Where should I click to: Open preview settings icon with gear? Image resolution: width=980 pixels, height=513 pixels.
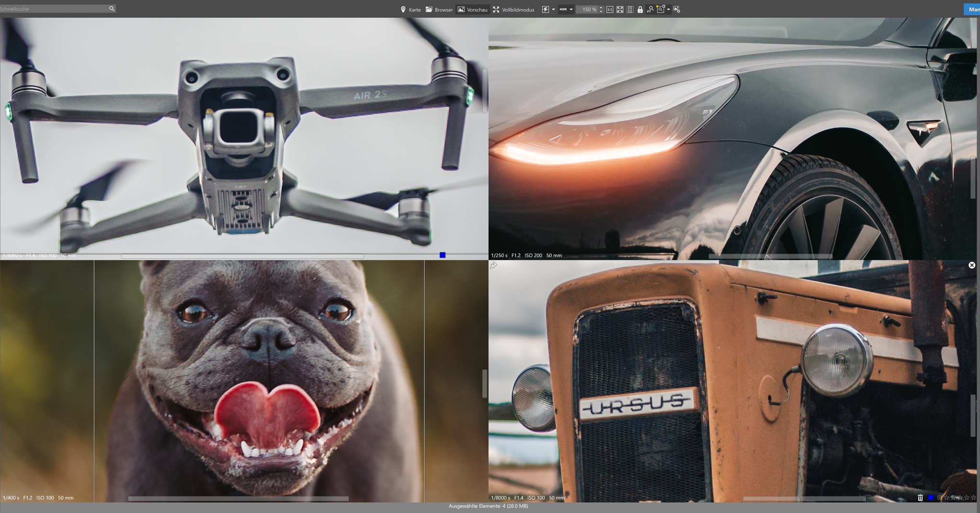point(677,10)
